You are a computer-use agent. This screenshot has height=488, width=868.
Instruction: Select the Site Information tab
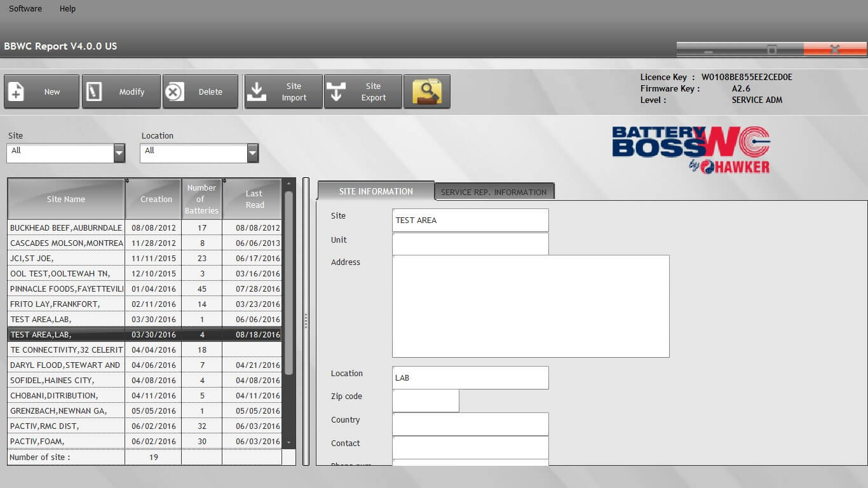(x=375, y=191)
